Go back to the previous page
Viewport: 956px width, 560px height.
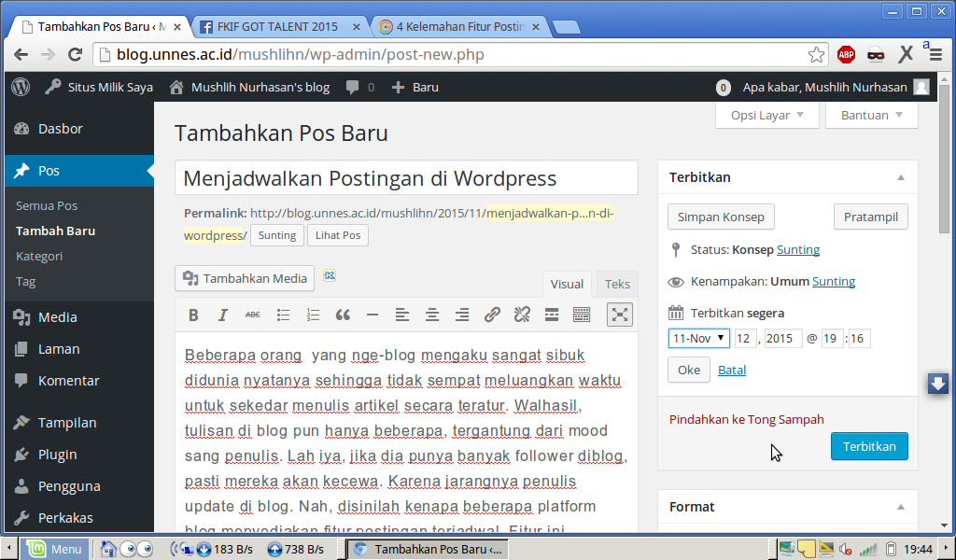click(21, 55)
